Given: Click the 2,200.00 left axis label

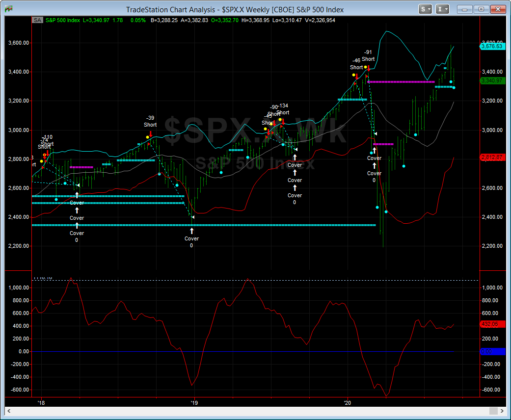Looking at the screenshot, I should 19,246.
